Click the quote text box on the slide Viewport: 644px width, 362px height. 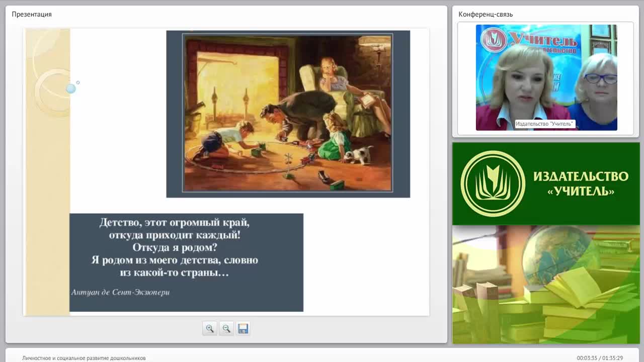tap(186, 262)
